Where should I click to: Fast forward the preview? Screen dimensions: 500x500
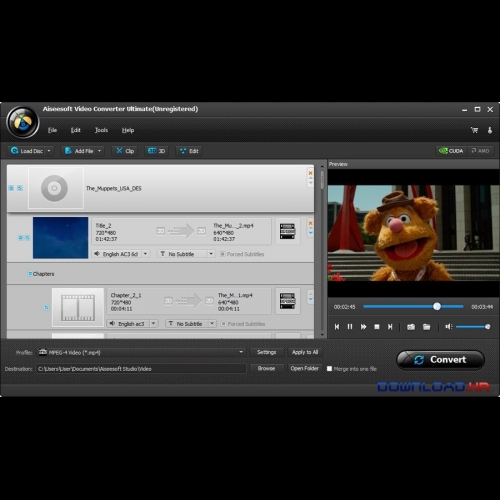pos(363,327)
